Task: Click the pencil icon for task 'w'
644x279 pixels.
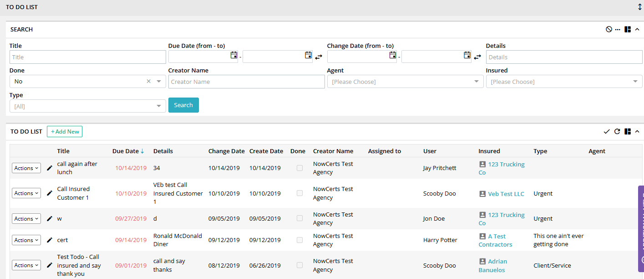Action: tap(50, 218)
